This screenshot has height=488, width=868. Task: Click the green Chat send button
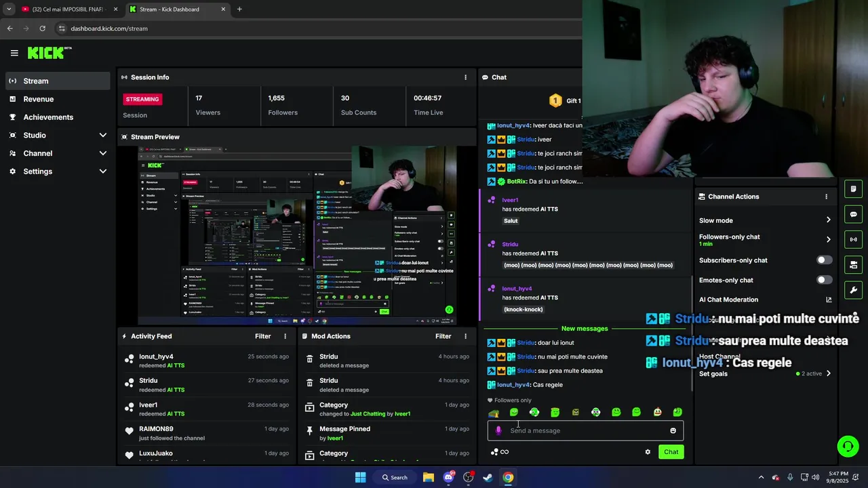[671, 452]
